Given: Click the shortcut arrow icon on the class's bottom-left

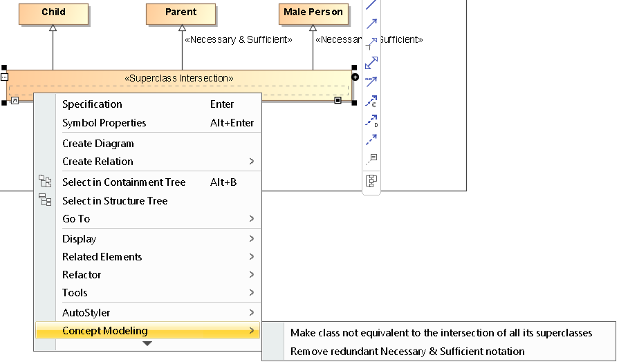Looking at the screenshot, I should click(x=15, y=101).
